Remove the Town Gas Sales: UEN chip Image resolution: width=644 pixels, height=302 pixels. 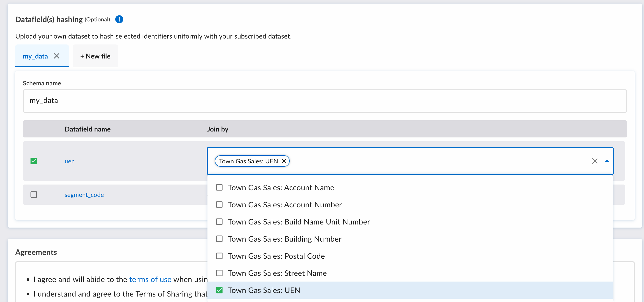click(284, 161)
